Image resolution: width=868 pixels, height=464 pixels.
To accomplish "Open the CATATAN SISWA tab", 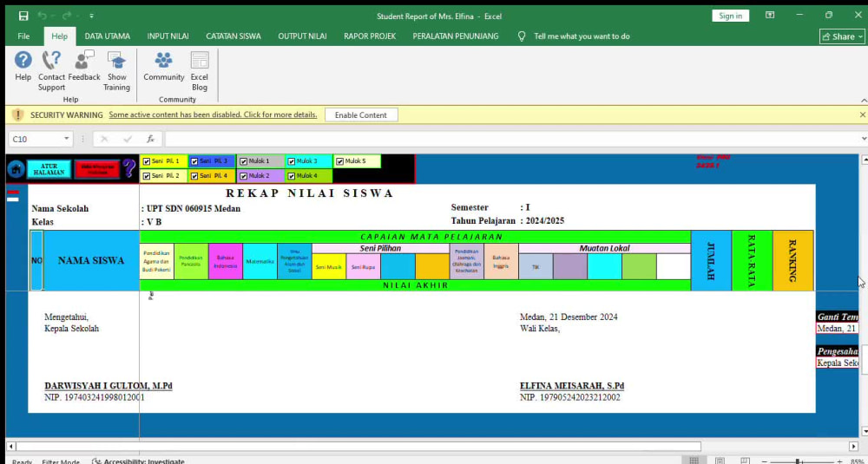I will point(233,36).
